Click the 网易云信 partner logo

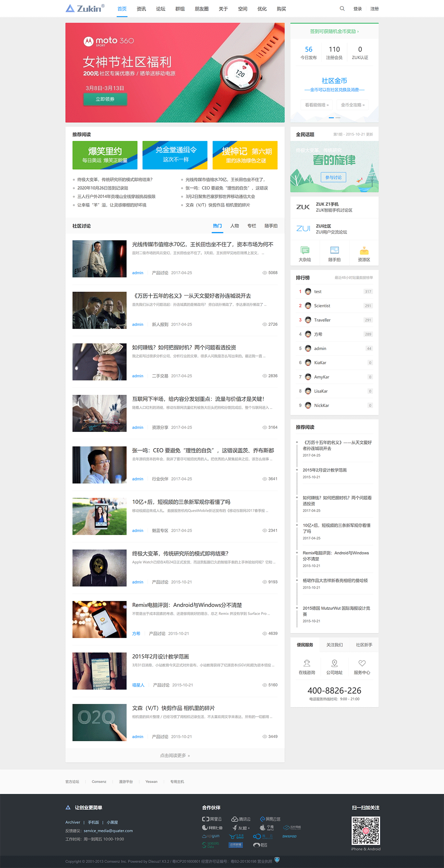(x=270, y=819)
